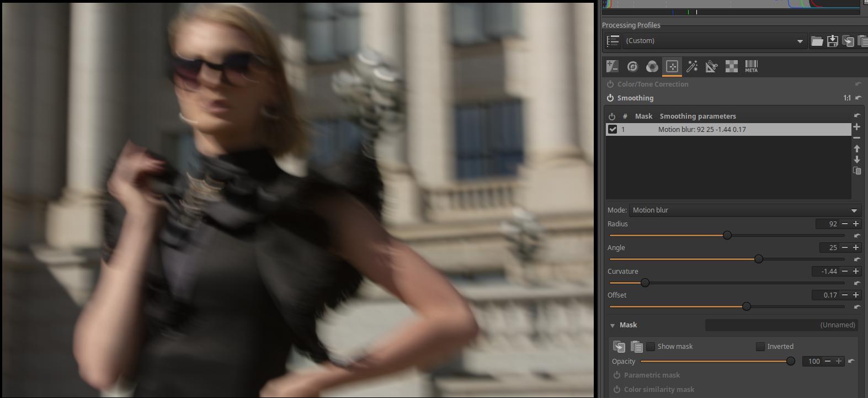The image size is (868, 398).
Task: Switch to the Metadata tab
Action: [751, 67]
